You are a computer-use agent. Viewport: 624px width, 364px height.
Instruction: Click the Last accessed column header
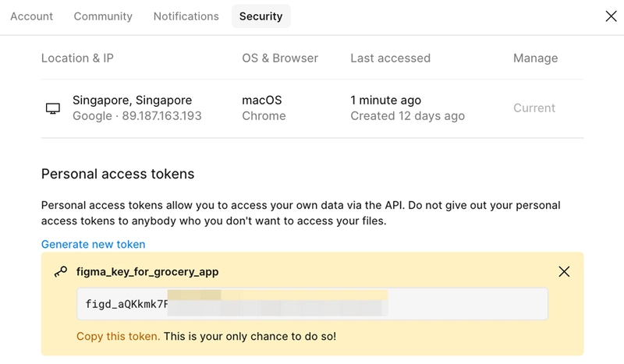(391, 58)
